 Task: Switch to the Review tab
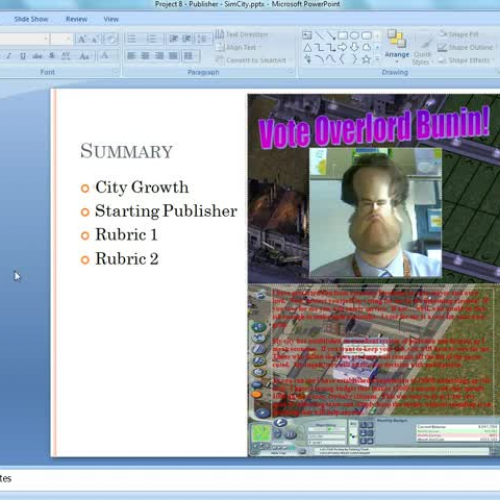pyautogui.click(x=76, y=19)
